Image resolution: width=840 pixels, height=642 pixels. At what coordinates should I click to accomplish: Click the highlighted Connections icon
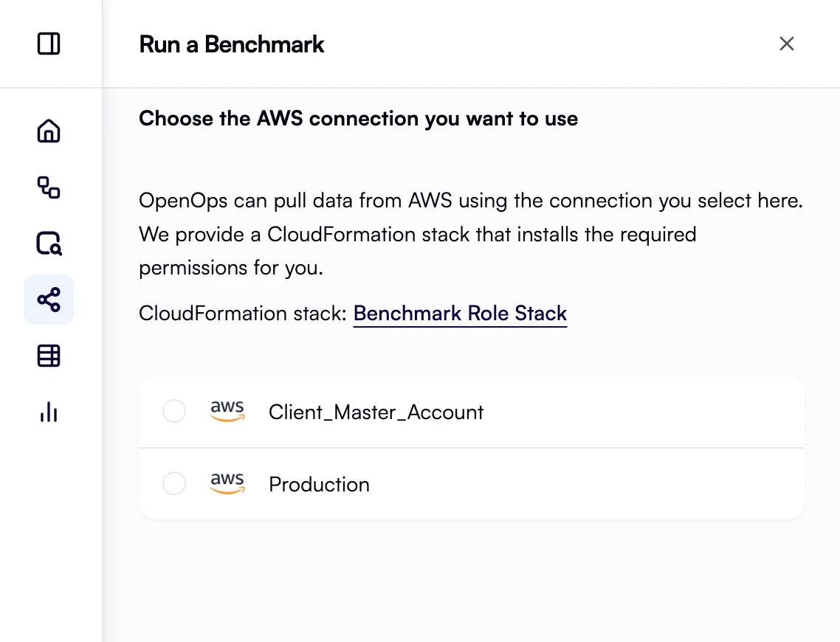tap(49, 300)
